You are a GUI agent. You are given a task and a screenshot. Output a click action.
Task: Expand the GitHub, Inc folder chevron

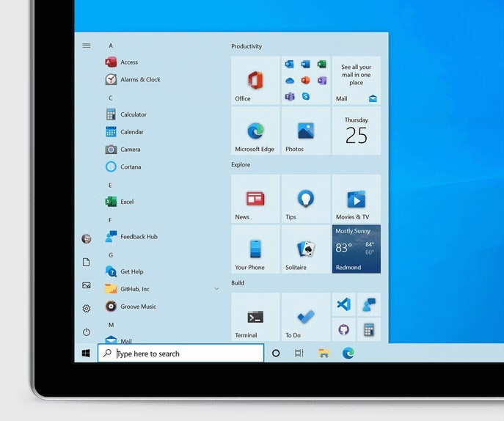tap(216, 289)
